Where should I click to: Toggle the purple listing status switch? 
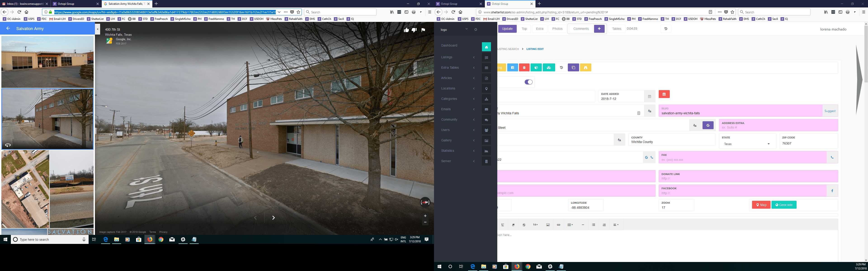[x=528, y=82]
